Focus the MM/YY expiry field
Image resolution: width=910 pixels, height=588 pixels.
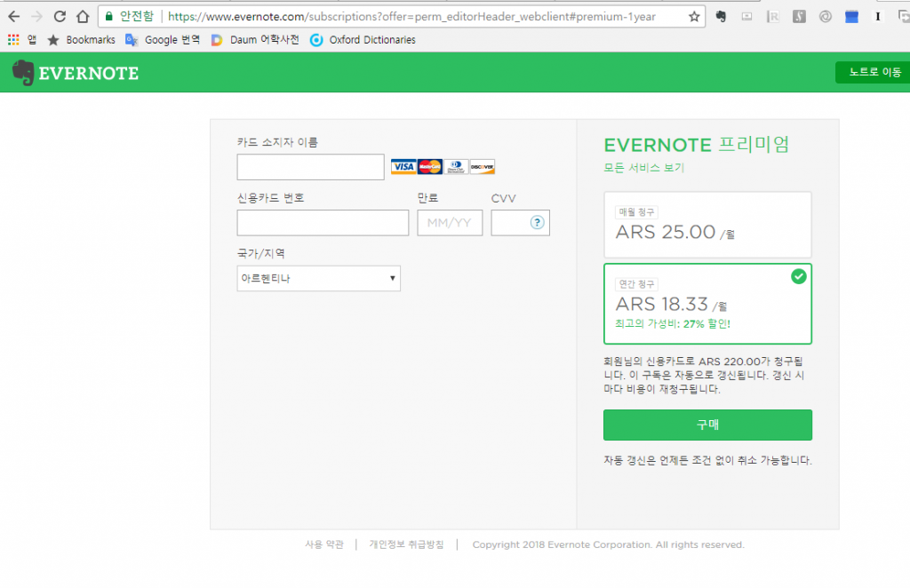[450, 223]
